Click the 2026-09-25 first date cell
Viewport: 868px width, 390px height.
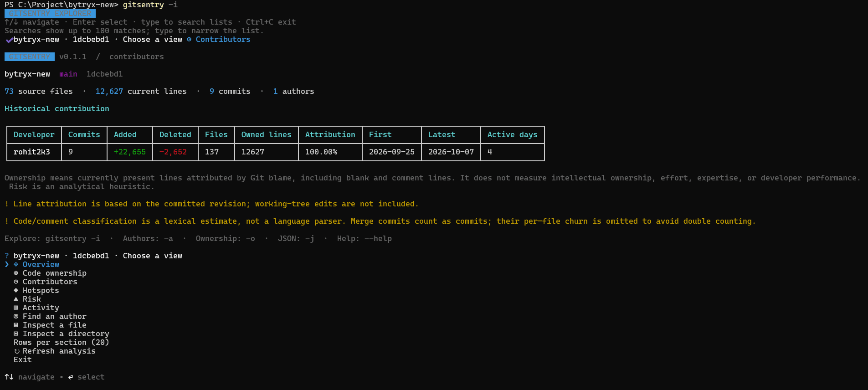[392, 152]
